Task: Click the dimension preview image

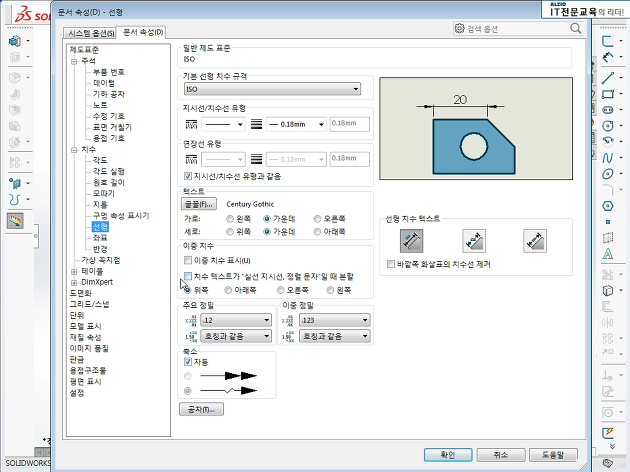Action: [476, 129]
